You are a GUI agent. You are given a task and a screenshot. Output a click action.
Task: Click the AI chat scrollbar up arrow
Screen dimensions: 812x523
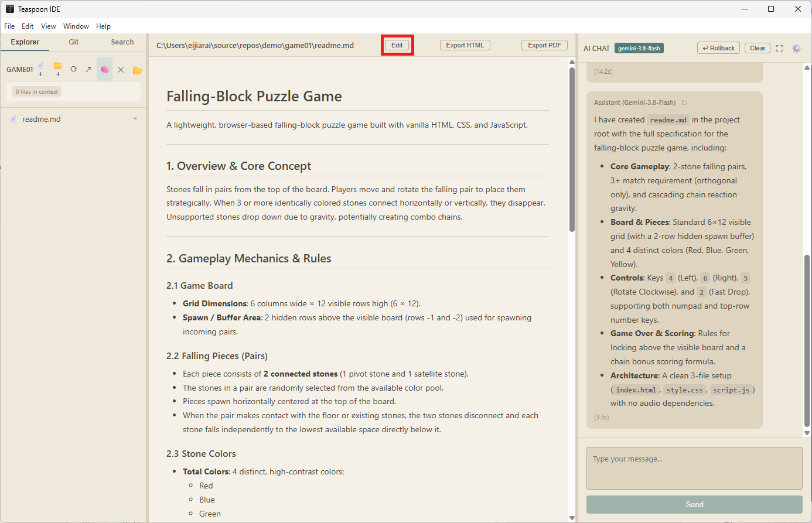807,67
